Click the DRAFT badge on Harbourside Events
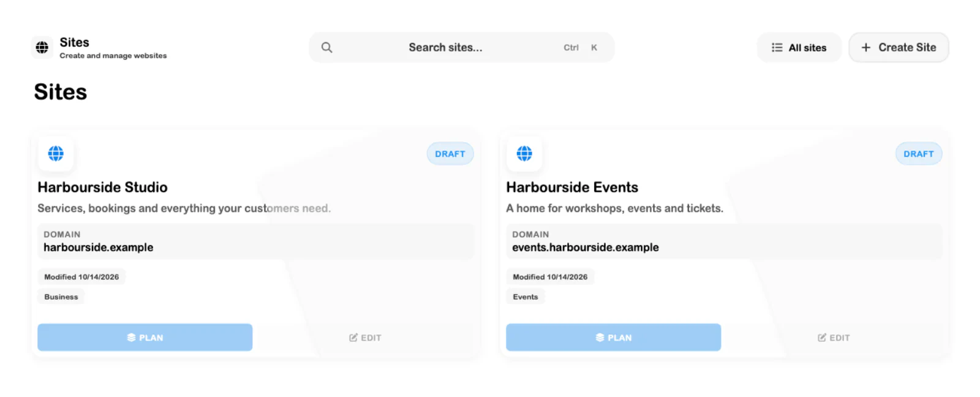 coord(919,154)
